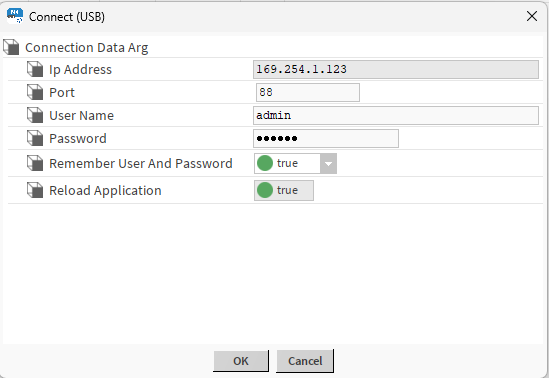
Task: Click the Reload Application label
Action: (105, 191)
